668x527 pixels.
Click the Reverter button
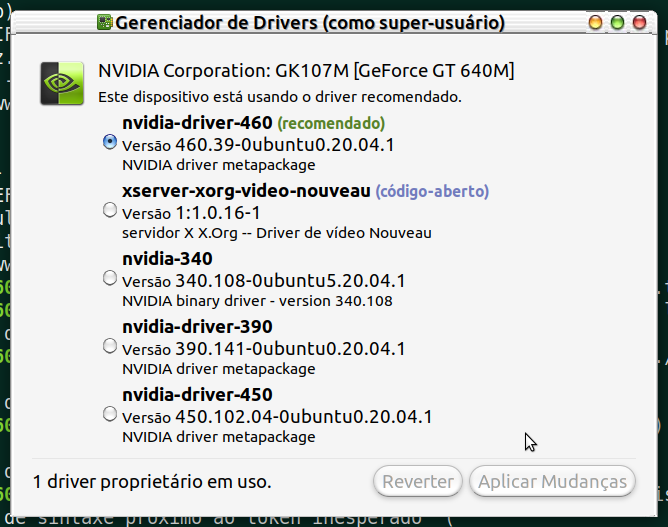[418, 481]
